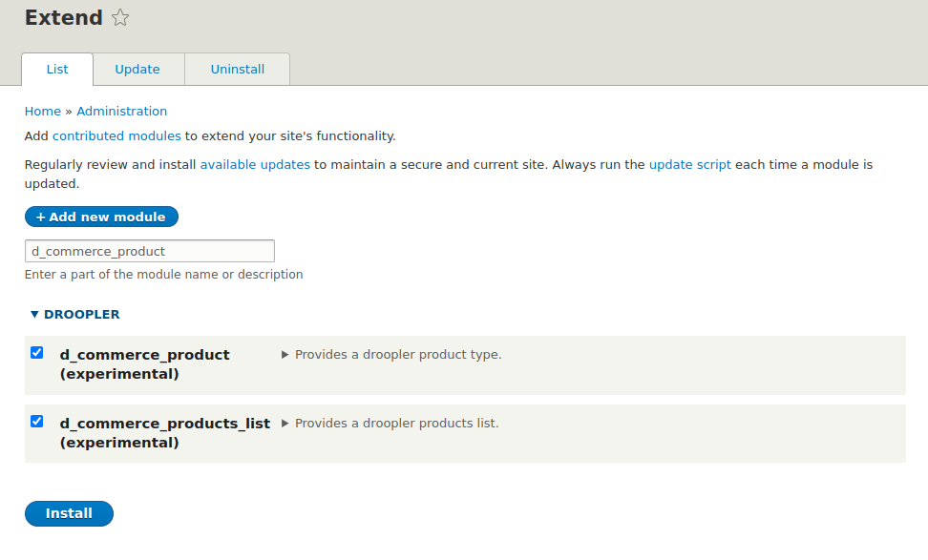Open the available updates link
The height and width of the screenshot is (560, 928).
[x=255, y=164]
